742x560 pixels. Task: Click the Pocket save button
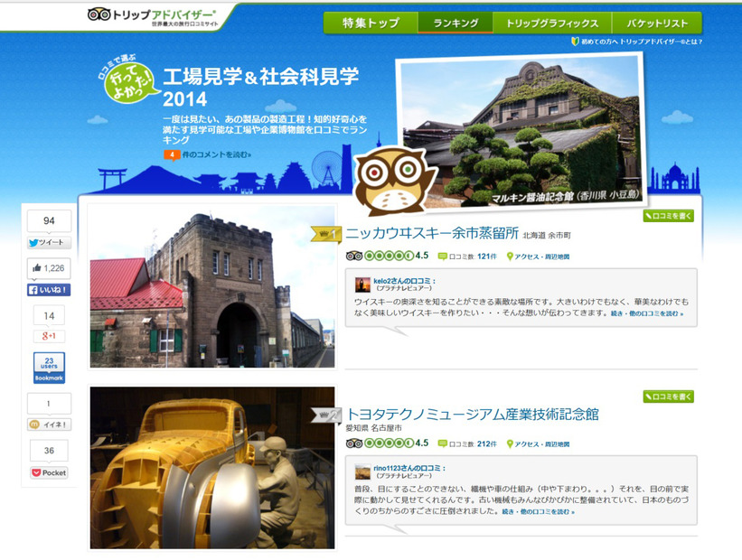click(49, 472)
